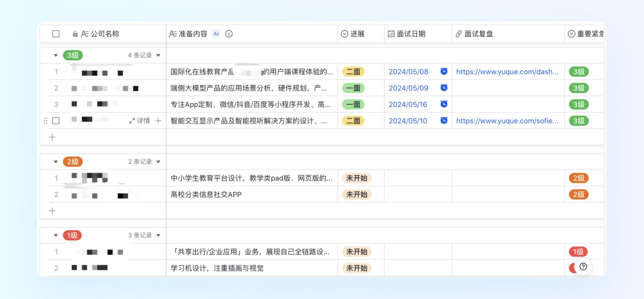
Task: Collapse the 2级 group
Action: pos(55,161)
